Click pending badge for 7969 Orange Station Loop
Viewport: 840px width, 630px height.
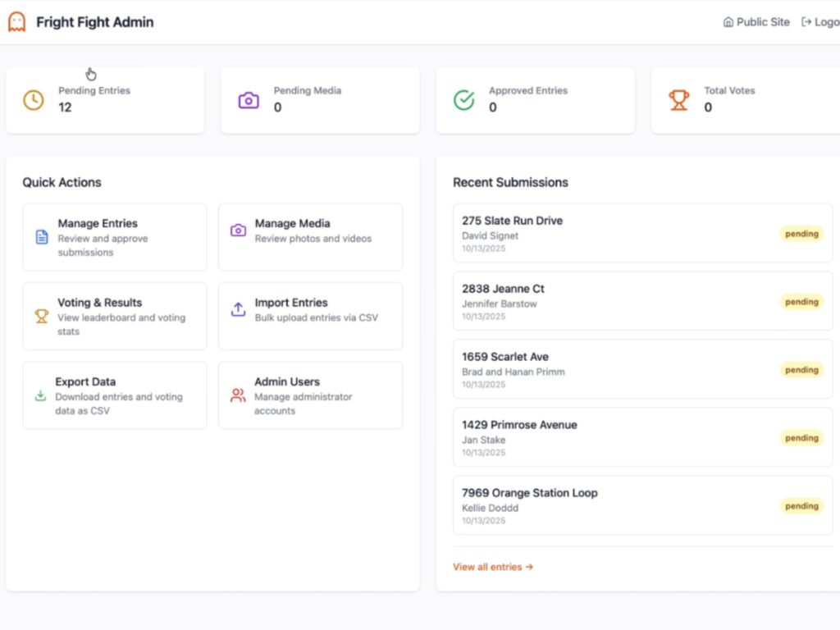coord(801,505)
